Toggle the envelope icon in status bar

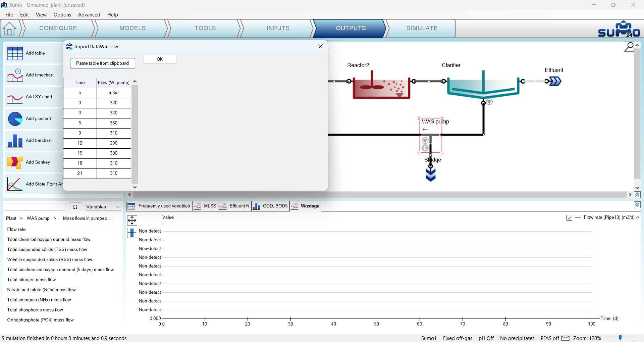566,338
